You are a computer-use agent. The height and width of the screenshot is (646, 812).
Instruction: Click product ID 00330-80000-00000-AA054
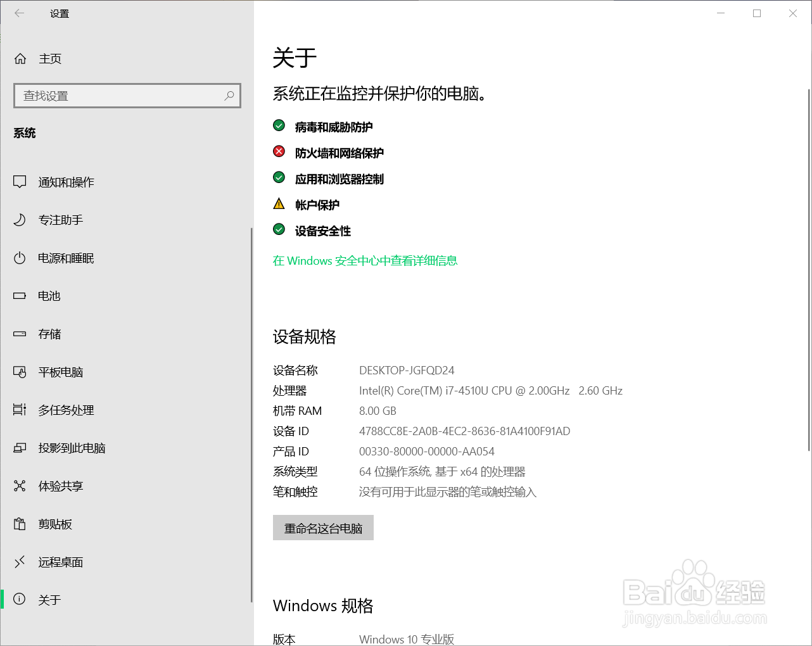click(x=427, y=452)
